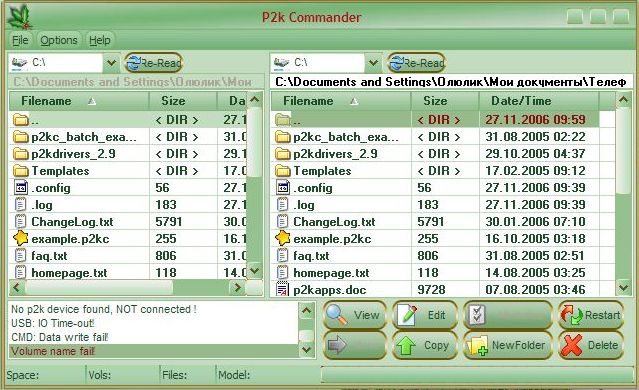Select faq.txt icon in right panel

282,256
